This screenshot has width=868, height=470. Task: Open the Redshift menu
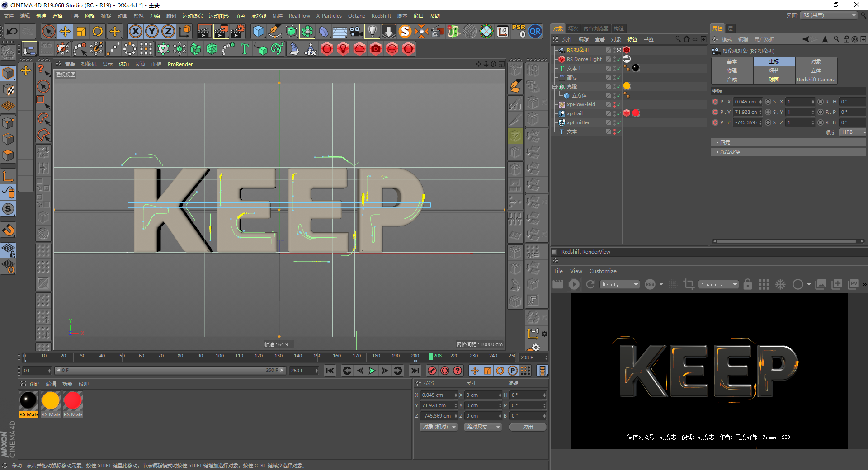point(381,16)
